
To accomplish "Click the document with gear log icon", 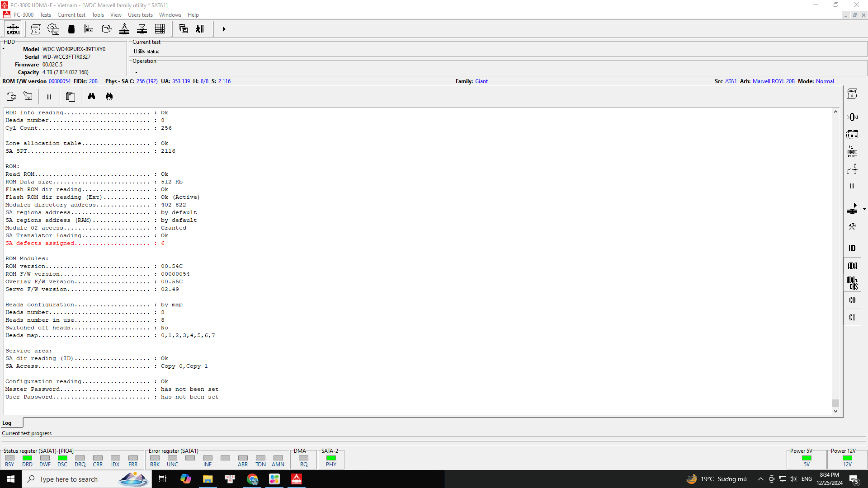I will pyautogui.click(x=11, y=96).
